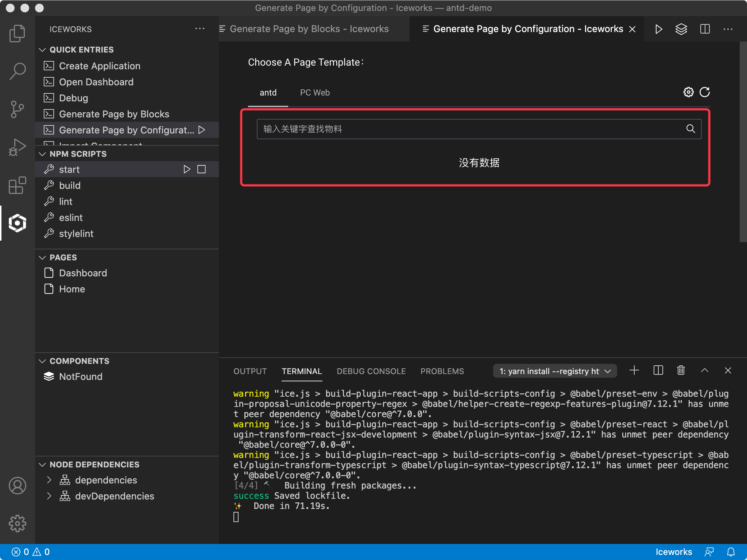Open the material source settings gear
Viewport: 747px width, 560px height.
coord(688,92)
